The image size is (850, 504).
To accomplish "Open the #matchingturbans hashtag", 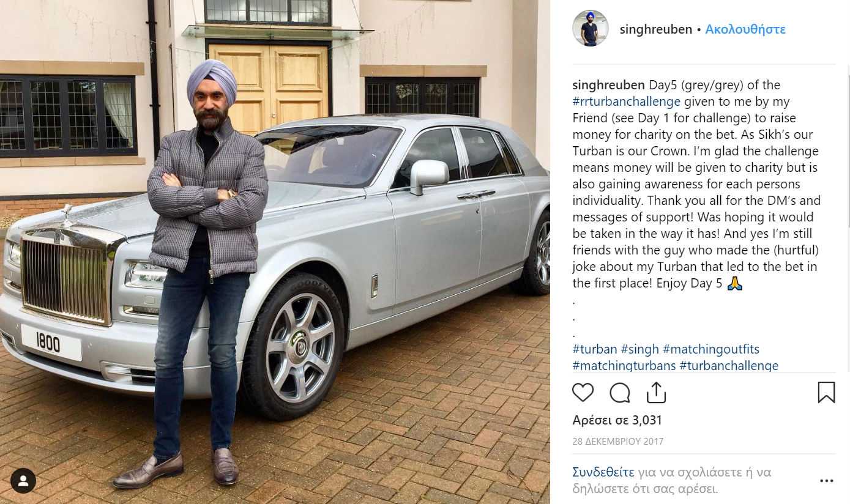I will coord(624,366).
